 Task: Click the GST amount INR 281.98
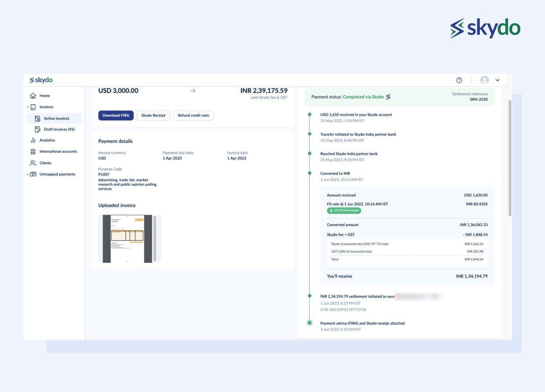click(475, 251)
